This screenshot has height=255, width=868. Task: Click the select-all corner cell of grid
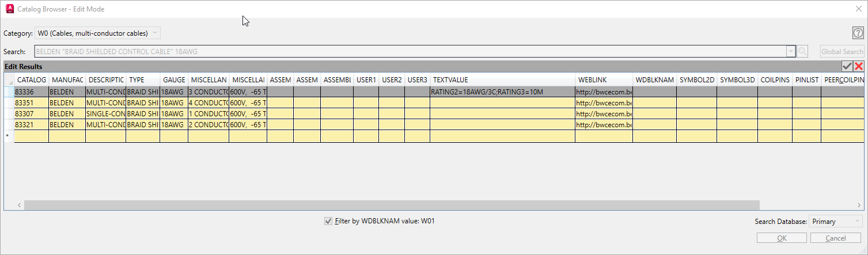[x=9, y=80]
